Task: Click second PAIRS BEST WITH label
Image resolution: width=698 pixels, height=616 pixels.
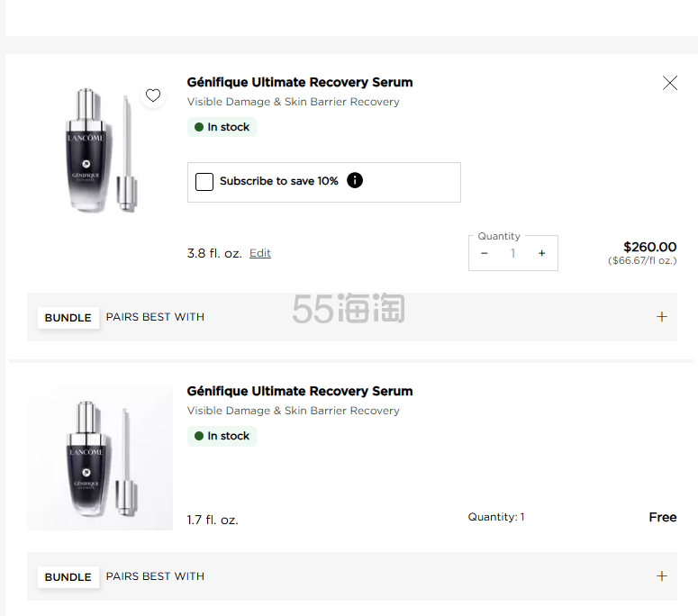Action: point(155,576)
